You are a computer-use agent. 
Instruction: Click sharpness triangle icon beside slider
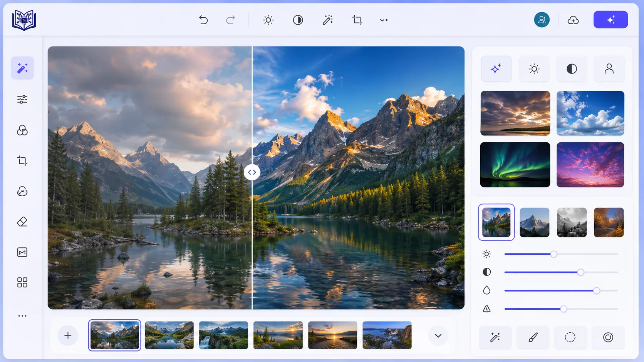pos(486,309)
